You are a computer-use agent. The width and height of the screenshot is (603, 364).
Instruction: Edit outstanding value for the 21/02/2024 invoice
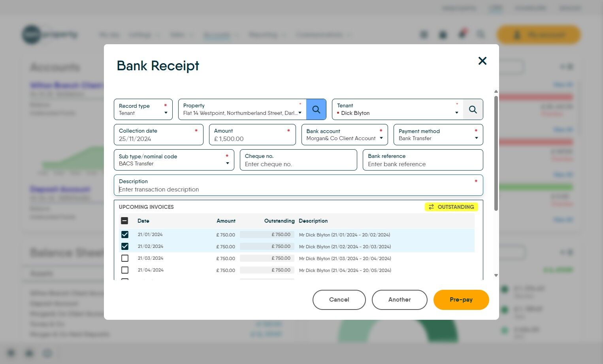tap(267, 246)
